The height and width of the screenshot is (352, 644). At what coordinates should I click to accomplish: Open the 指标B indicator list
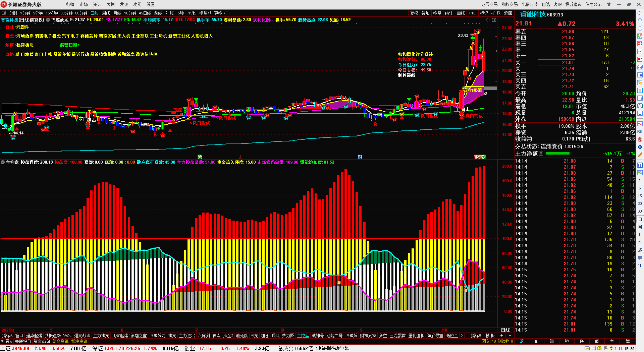click(476, 336)
